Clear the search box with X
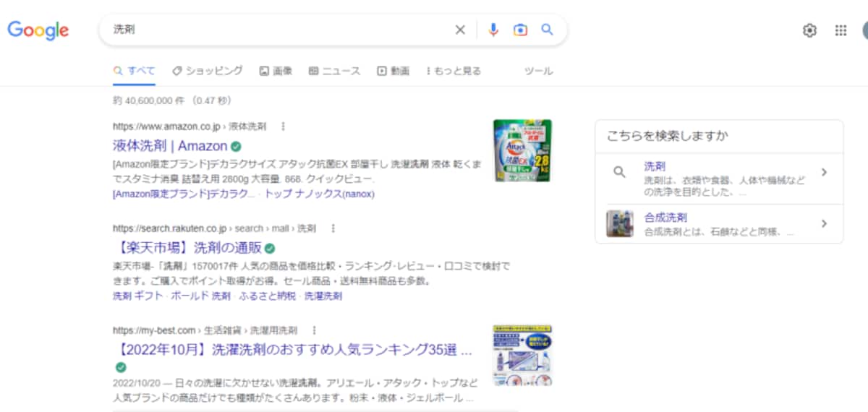Screen dimensions: 868x412 pos(460,30)
